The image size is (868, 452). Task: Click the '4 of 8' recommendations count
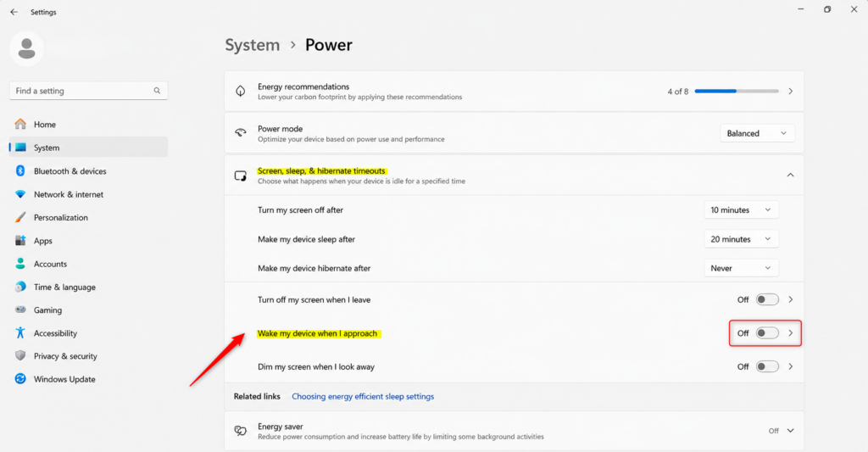pos(677,92)
